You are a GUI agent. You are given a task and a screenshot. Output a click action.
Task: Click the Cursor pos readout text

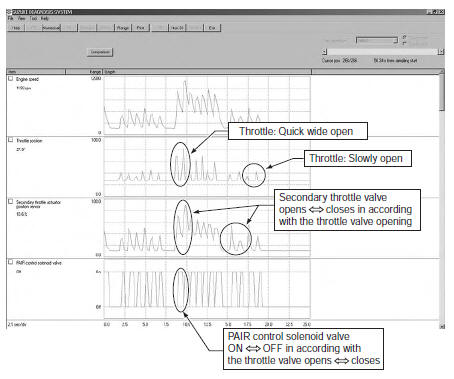tap(340, 60)
